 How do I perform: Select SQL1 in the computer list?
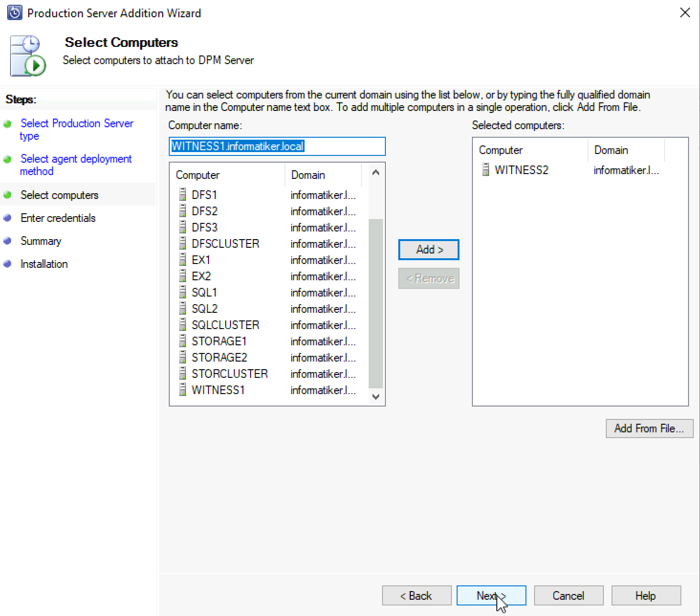204,292
